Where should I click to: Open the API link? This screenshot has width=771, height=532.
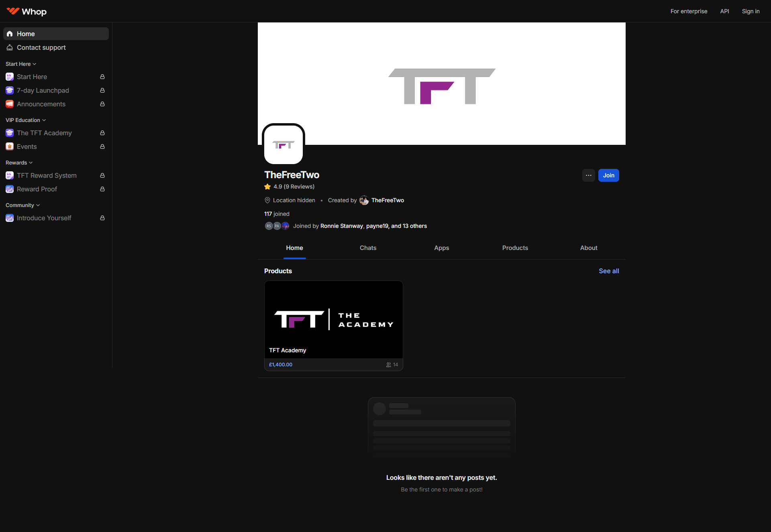coord(725,11)
